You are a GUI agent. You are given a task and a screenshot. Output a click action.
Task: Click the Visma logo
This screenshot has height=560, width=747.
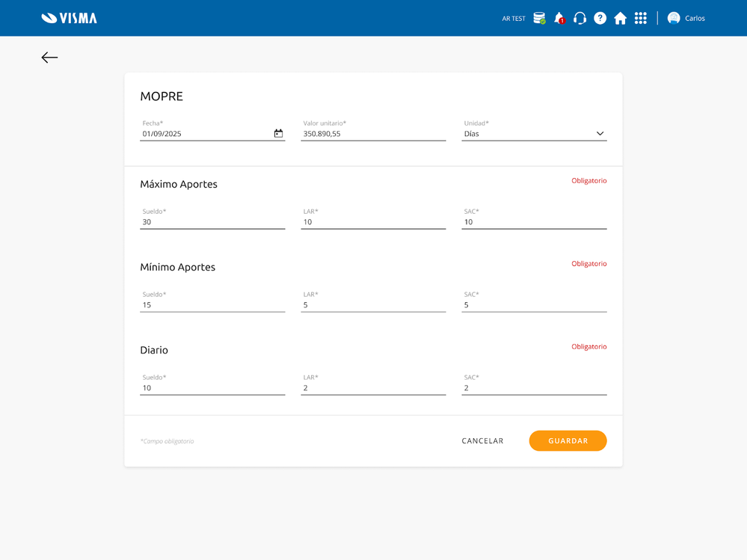point(69,18)
